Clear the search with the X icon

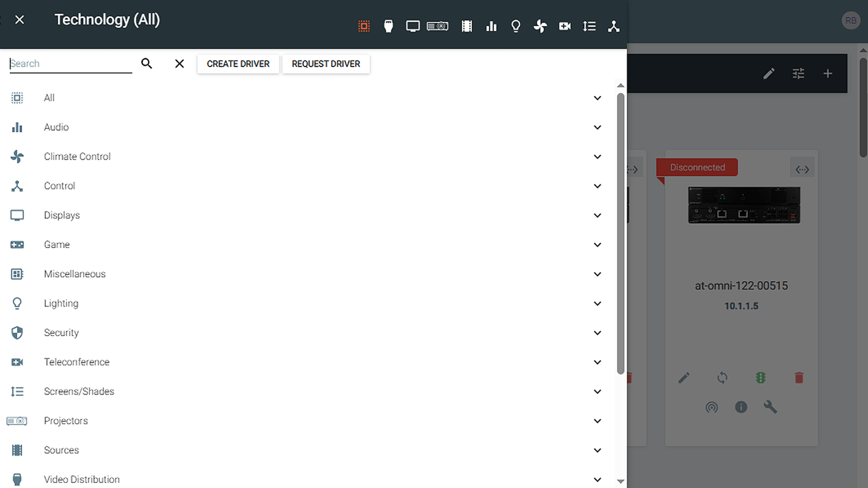click(179, 64)
